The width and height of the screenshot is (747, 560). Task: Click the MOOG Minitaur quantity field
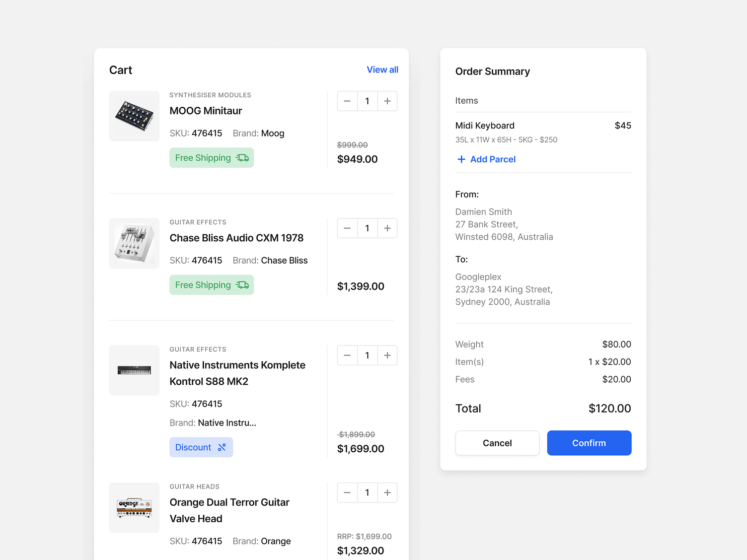tap(368, 101)
